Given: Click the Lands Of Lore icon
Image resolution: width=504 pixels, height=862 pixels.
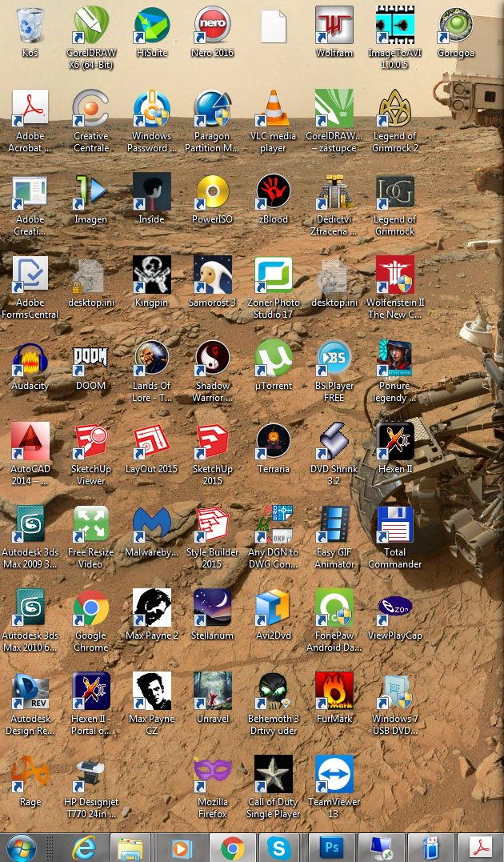Looking at the screenshot, I should pyautogui.click(x=152, y=359).
